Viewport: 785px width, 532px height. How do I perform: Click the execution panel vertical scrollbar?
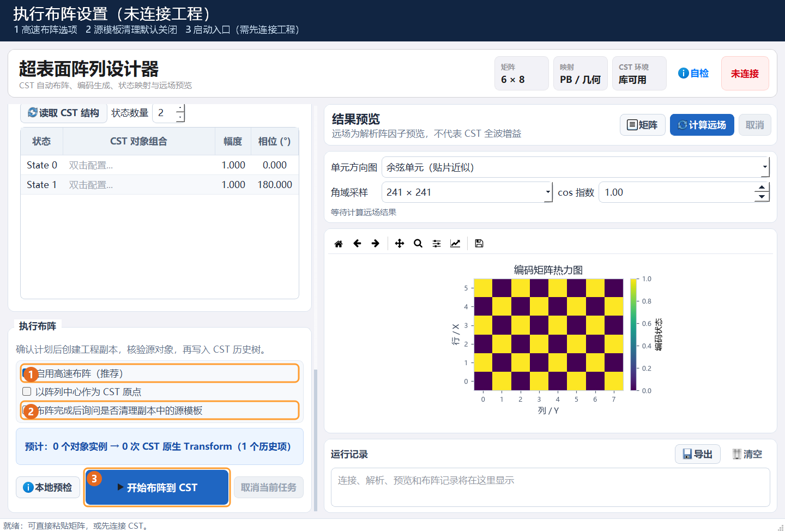click(x=316, y=440)
